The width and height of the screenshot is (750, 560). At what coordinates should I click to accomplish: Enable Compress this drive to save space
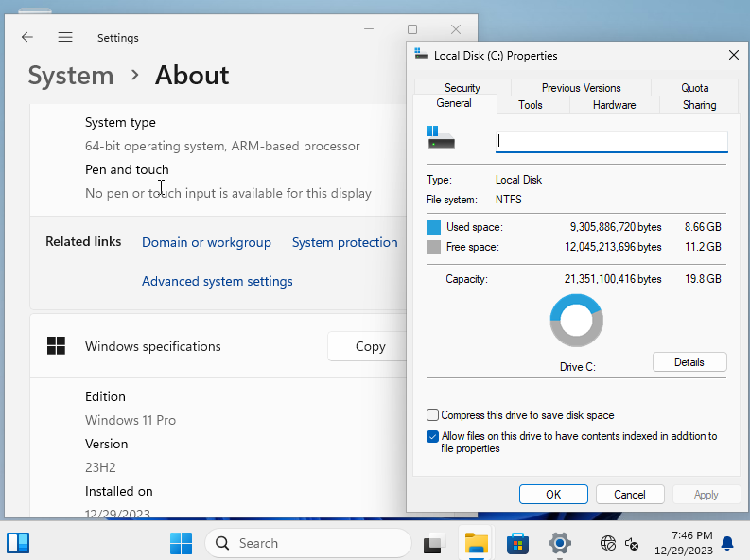pyautogui.click(x=433, y=415)
